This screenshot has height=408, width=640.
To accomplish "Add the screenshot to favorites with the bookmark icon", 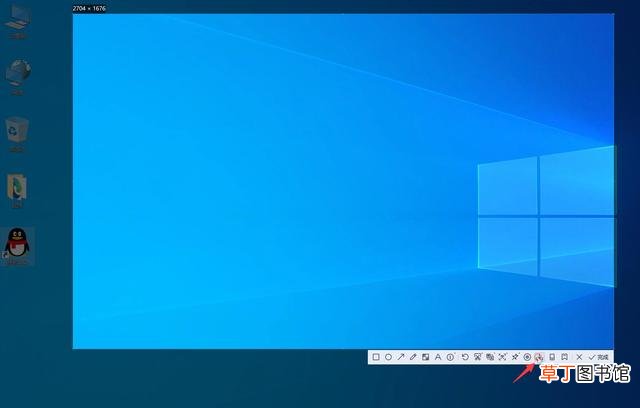I will 564,357.
